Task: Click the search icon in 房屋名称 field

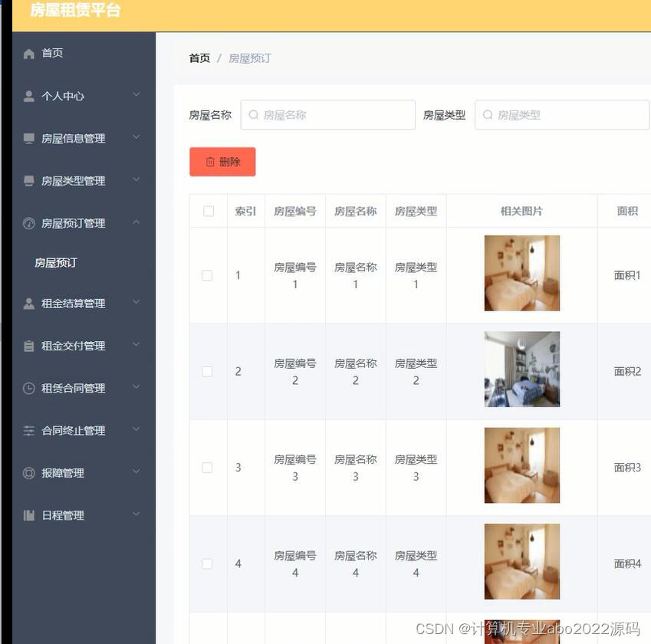Action: tap(253, 114)
